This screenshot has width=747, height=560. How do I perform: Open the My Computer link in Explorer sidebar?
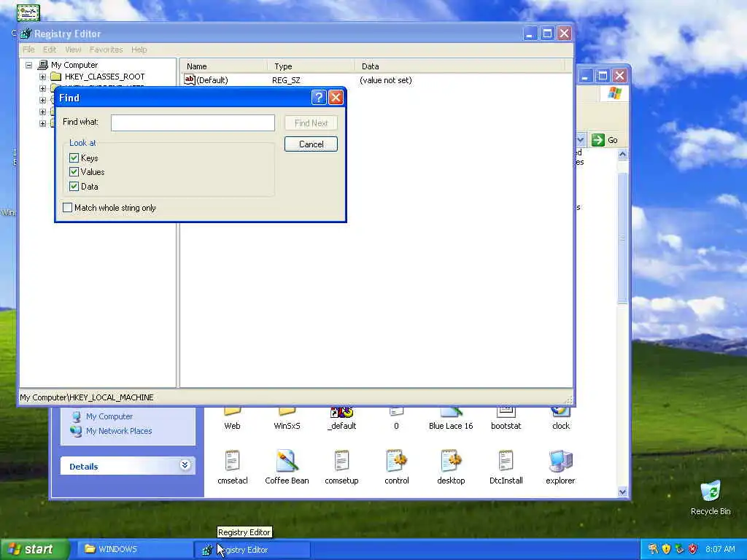109,416
